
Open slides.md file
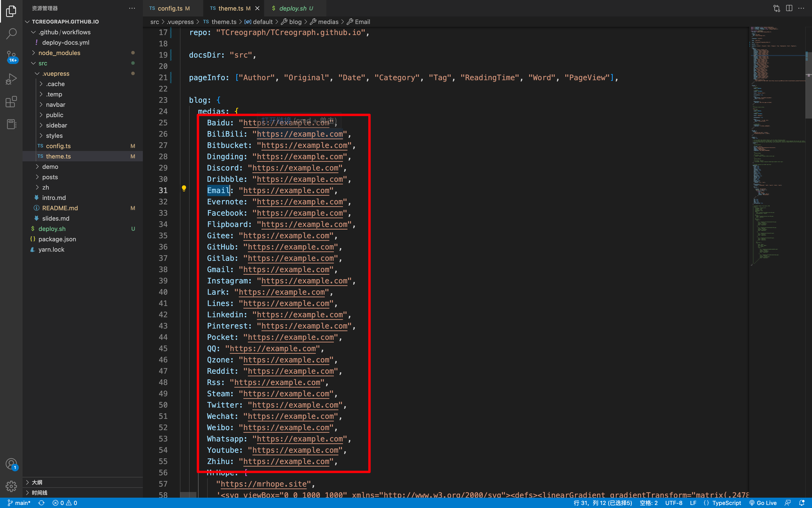click(x=83, y=218)
